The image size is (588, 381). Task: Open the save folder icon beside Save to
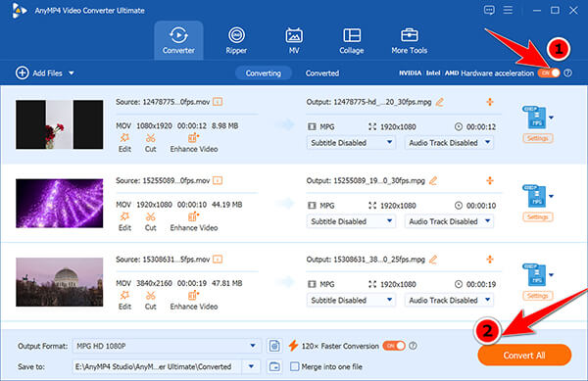coord(274,366)
